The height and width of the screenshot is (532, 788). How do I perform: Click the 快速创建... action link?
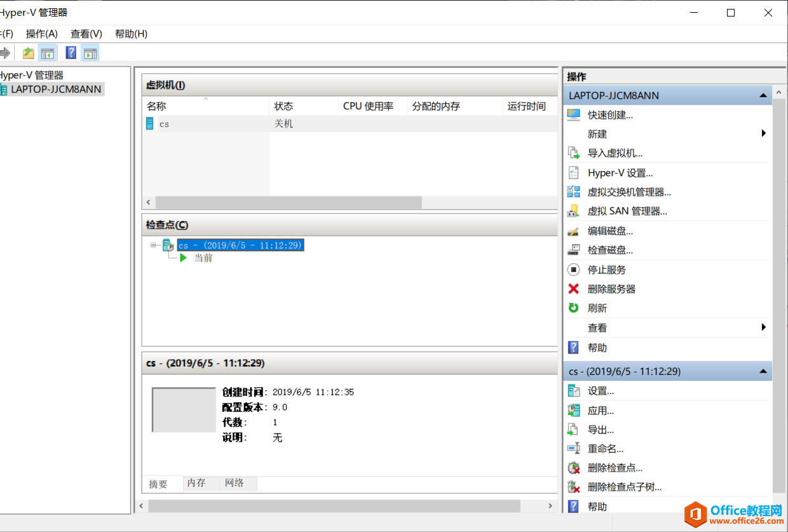click(610, 115)
